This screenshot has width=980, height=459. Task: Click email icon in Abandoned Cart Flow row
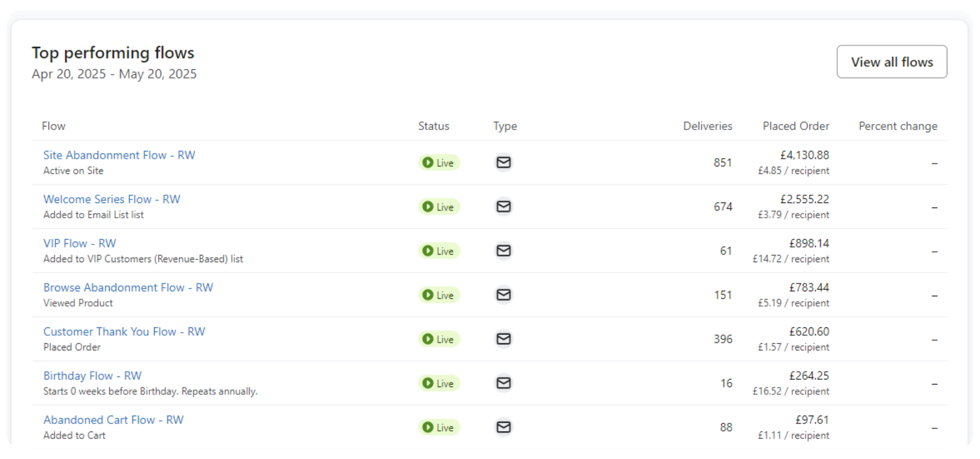pos(503,427)
